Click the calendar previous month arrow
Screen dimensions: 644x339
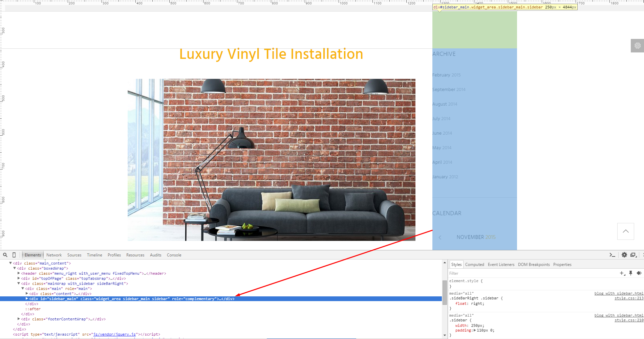tap(440, 238)
